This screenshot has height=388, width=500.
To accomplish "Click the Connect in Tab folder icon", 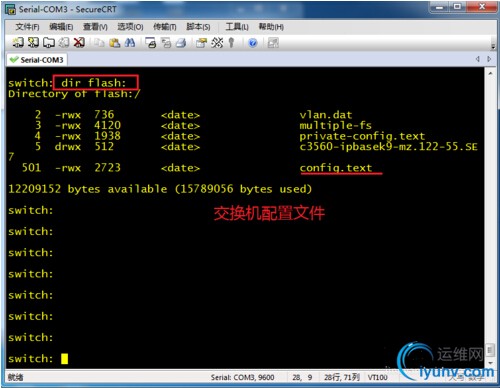I will 49,42.
